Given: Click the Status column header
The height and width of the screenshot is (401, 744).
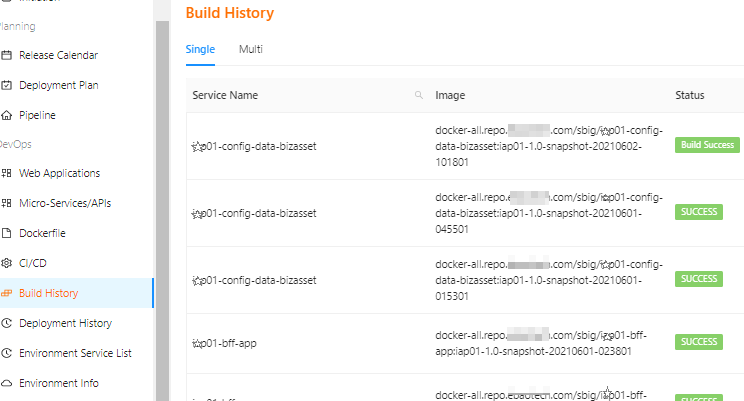Looking at the screenshot, I should [690, 95].
